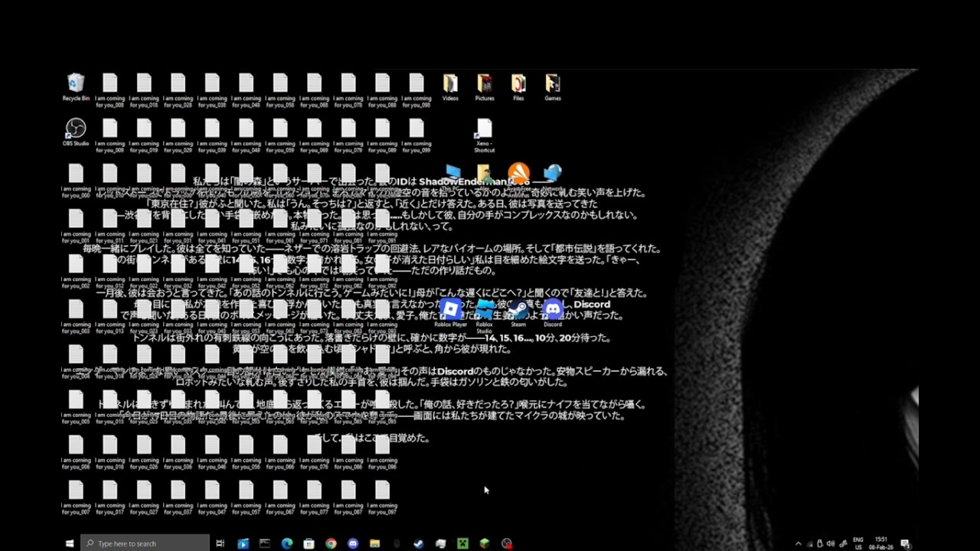
Task: Select the Network desktop icon
Action: click(x=553, y=178)
